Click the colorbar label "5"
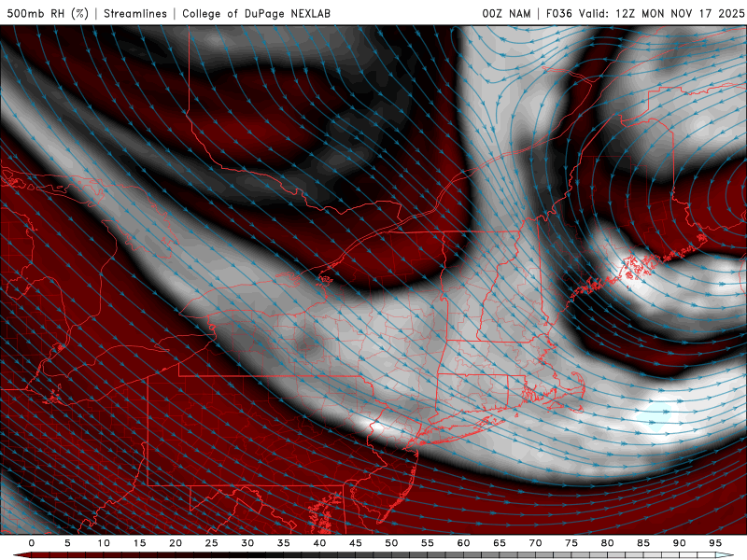This screenshot has height=560, width=747. tap(67, 543)
